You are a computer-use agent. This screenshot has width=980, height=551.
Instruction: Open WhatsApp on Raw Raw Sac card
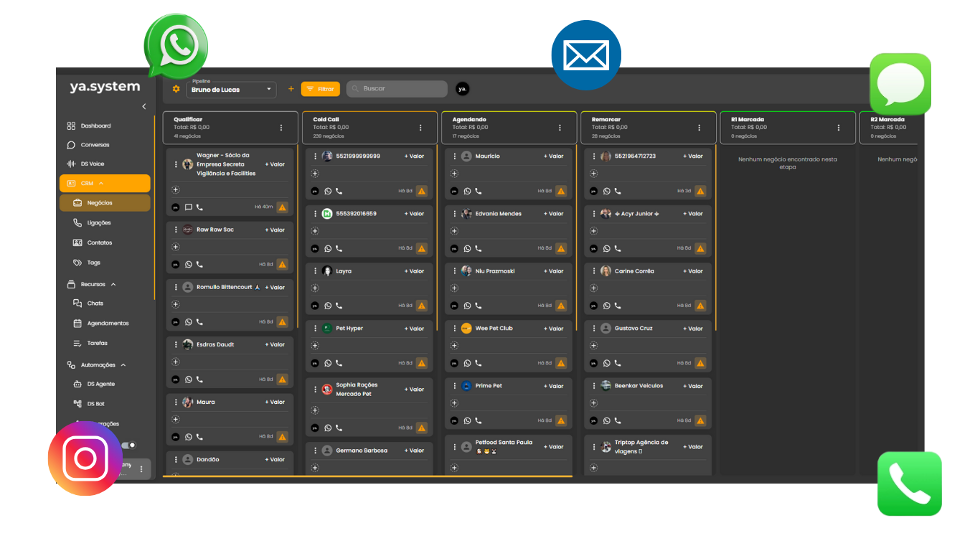189,265
